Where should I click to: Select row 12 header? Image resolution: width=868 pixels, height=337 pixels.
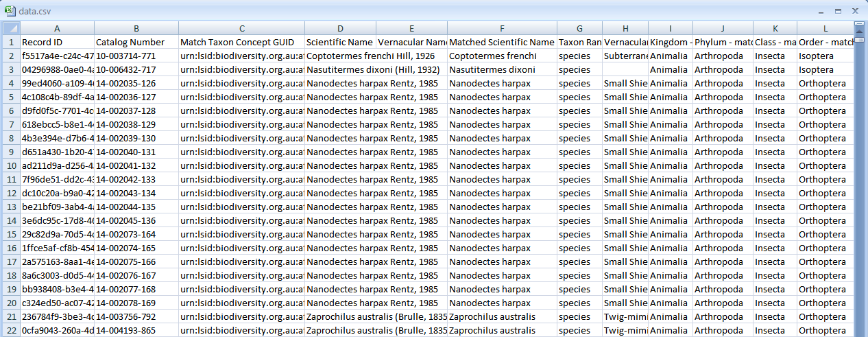coord(10,193)
